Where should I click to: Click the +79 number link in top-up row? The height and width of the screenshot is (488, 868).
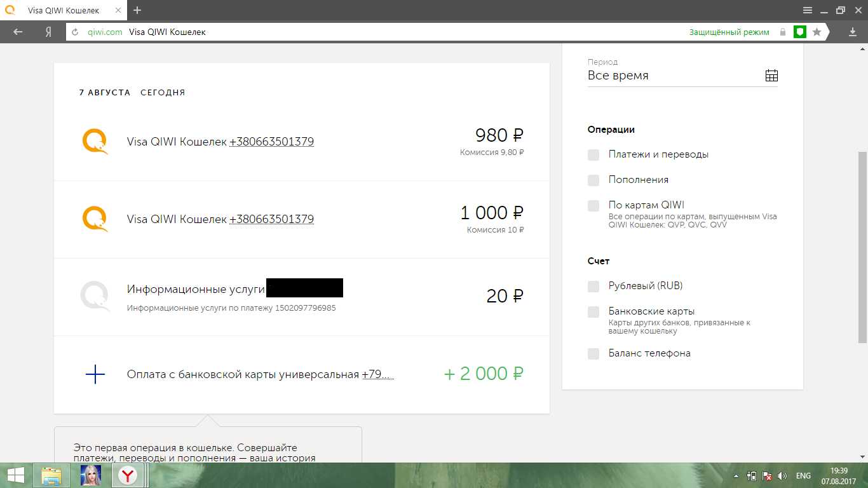[x=378, y=374]
